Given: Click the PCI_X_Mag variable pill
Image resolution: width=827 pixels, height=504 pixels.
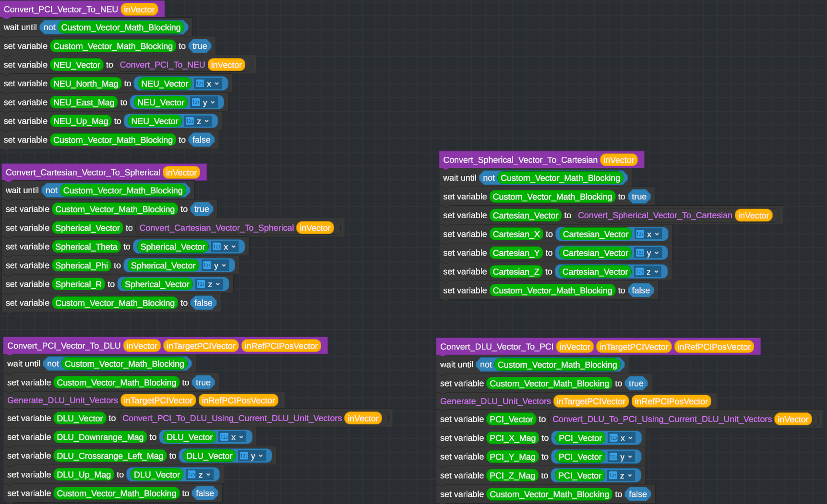Looking at the screenshot, I should 513,438.
